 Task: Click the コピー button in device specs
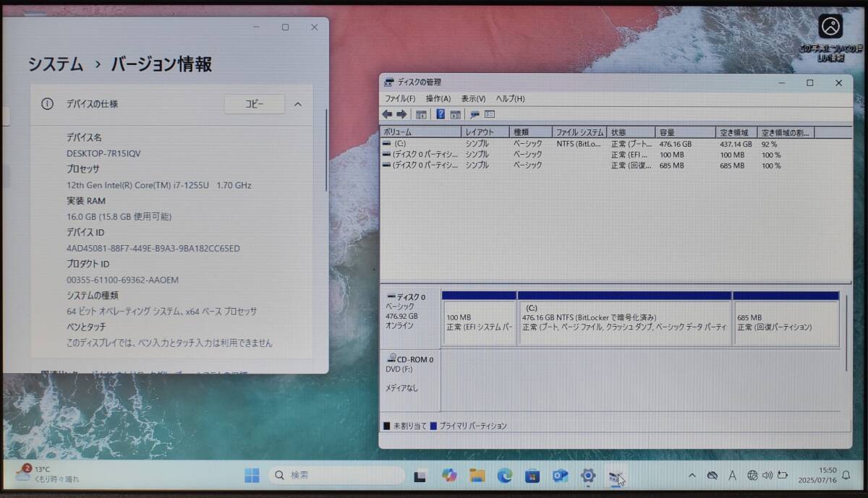(255, 104)
